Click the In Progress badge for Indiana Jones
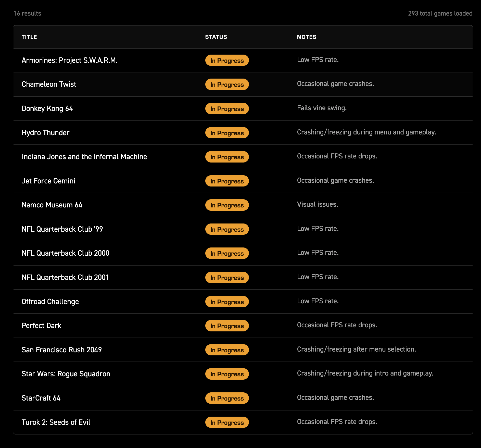Image resolution: width=481 pixels, height=448 pixels. pos(227,157)
